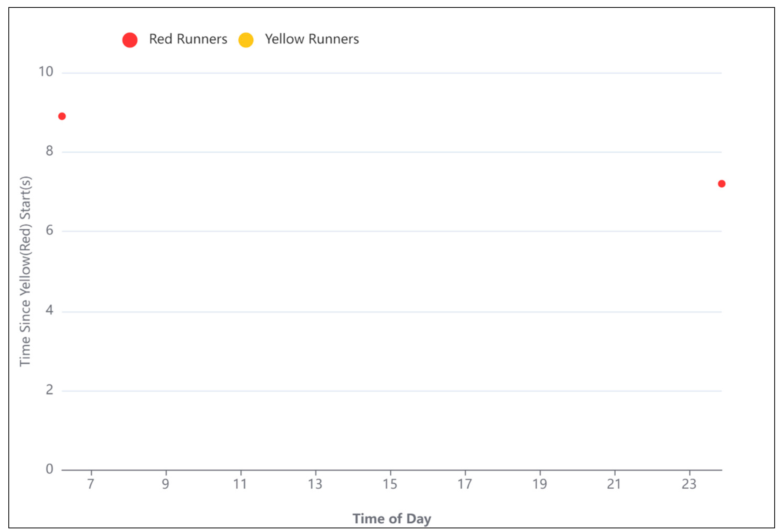Click the y-axis tick label 0

click(50, 469)
